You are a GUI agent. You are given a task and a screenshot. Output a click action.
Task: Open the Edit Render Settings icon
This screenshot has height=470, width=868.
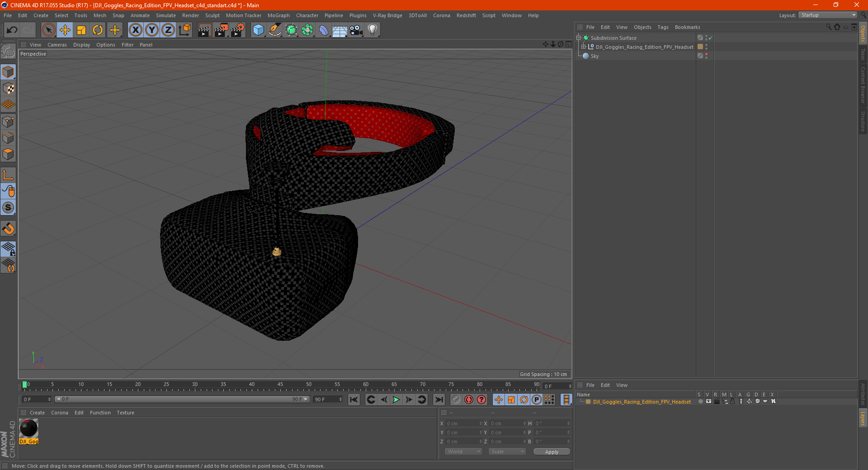coord(238,30)
